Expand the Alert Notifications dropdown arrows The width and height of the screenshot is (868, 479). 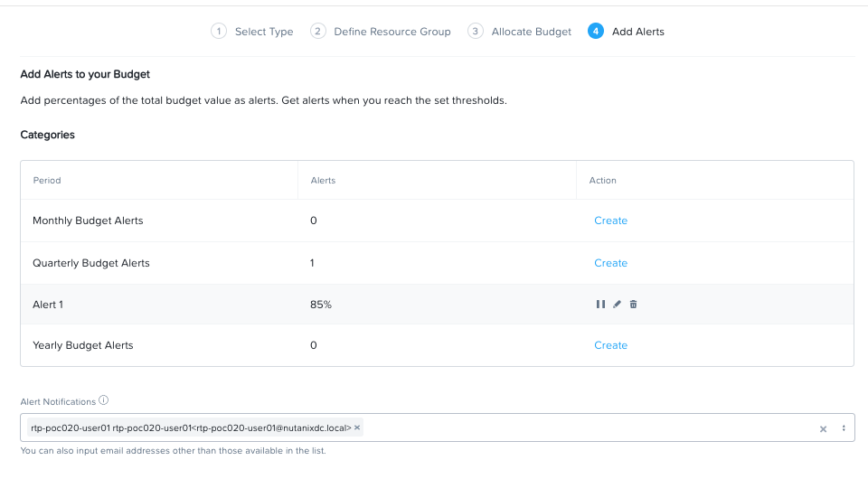point(844,428)
